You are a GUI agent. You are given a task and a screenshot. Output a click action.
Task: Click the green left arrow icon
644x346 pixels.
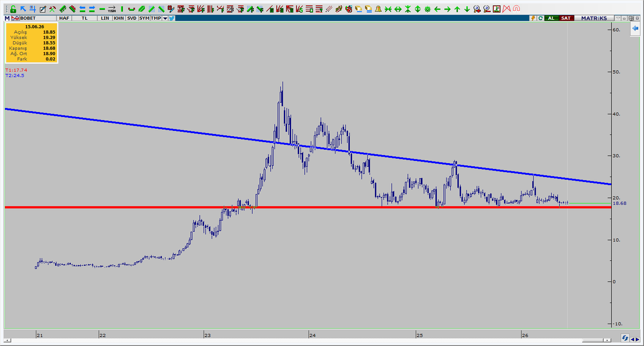(x=437, y=9)
